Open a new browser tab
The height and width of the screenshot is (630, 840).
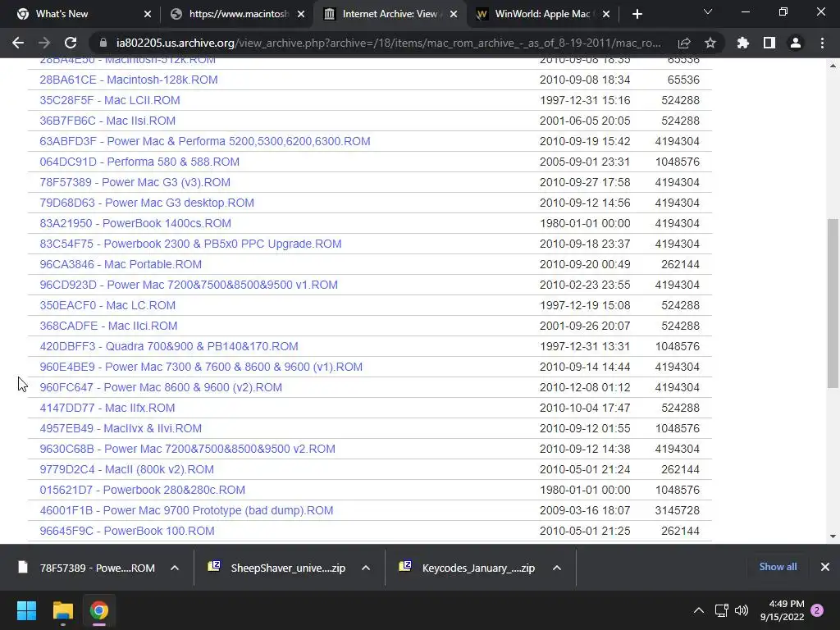click(x=637, y=14)
